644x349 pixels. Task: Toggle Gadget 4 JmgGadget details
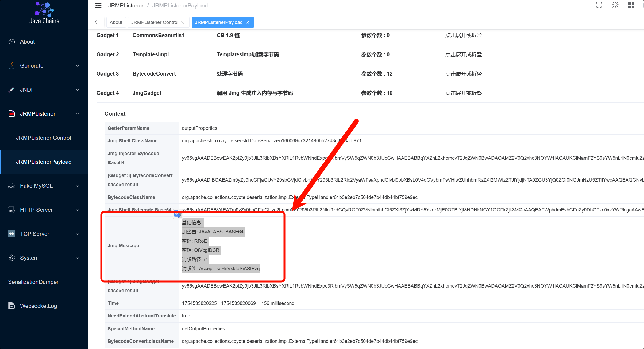[463, 93]
